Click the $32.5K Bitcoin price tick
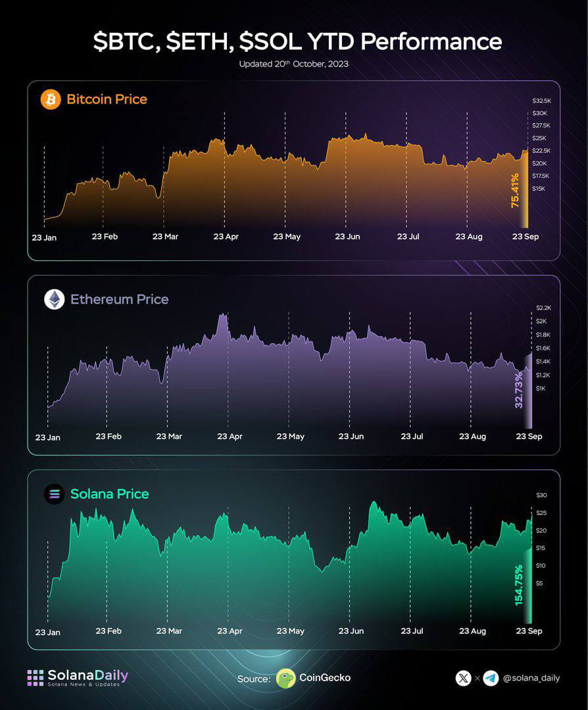 (542, 101)
